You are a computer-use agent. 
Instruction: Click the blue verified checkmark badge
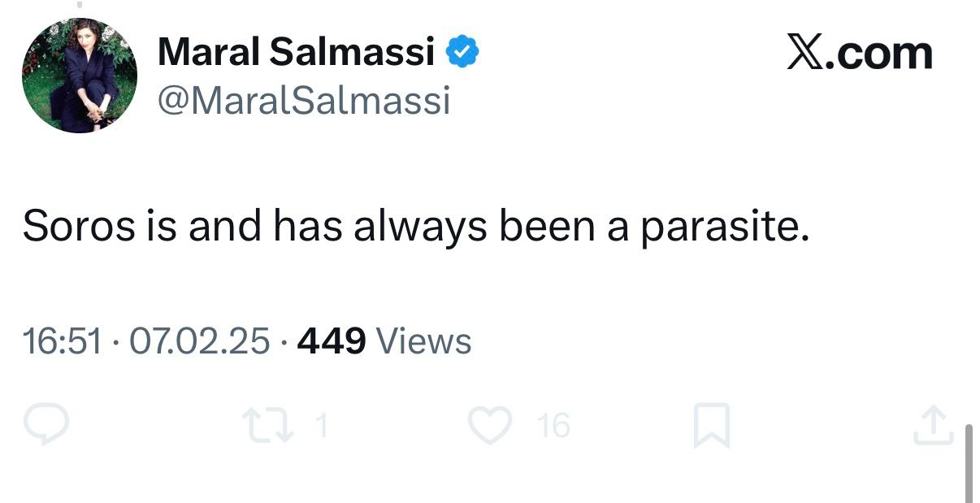464,54
